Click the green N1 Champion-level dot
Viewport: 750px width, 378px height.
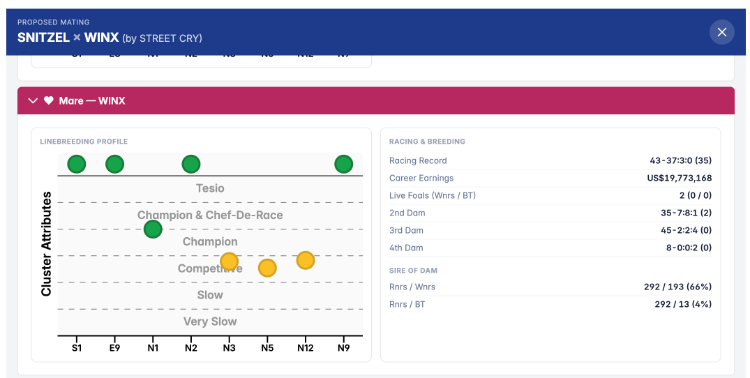tap(153, 229)
